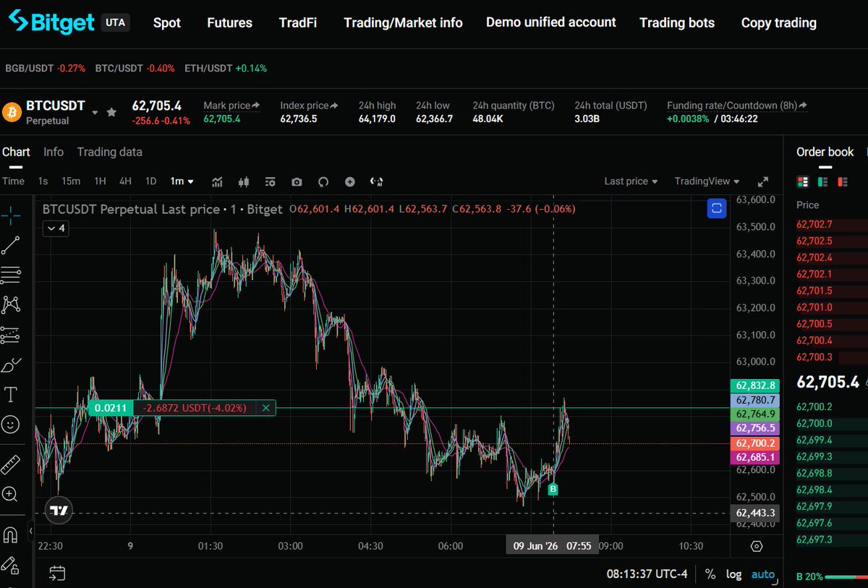Viewport: 868px width, 588px height.
Task: Switch to the Info tab
Action: 54,152
